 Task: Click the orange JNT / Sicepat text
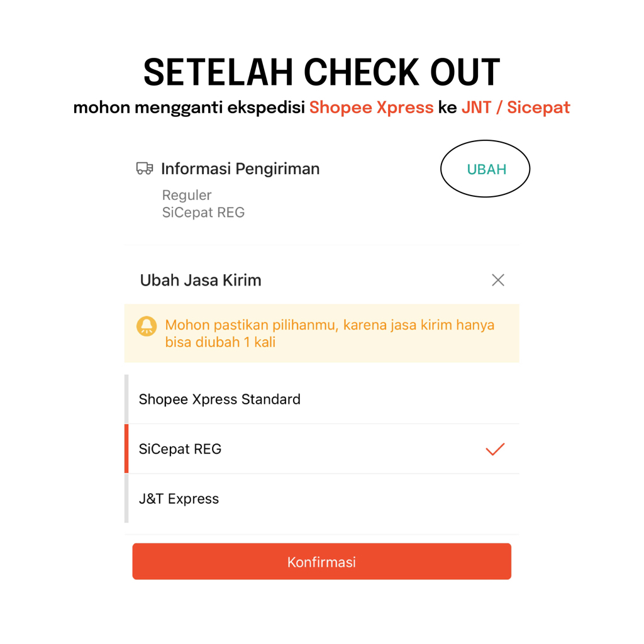516,108
